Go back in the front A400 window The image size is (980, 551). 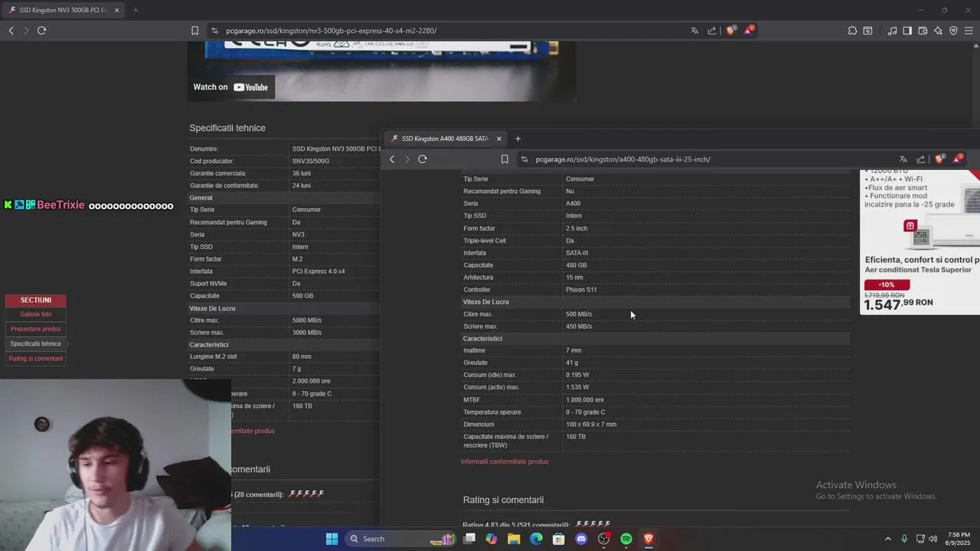point(392,159)
